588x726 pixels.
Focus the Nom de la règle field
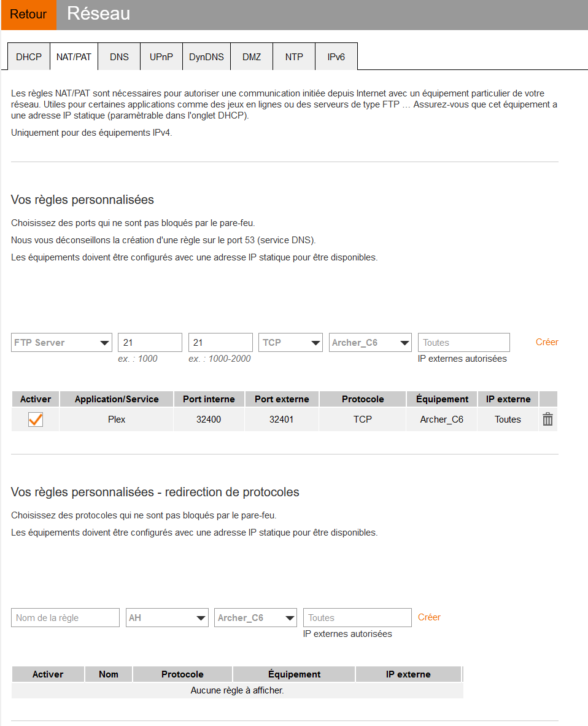point(65,618)
